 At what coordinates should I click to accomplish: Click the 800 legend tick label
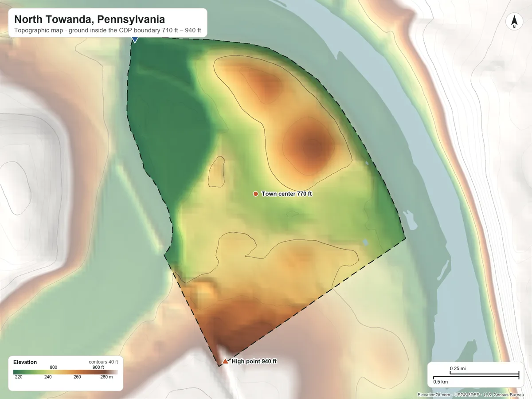pos(54,367)
